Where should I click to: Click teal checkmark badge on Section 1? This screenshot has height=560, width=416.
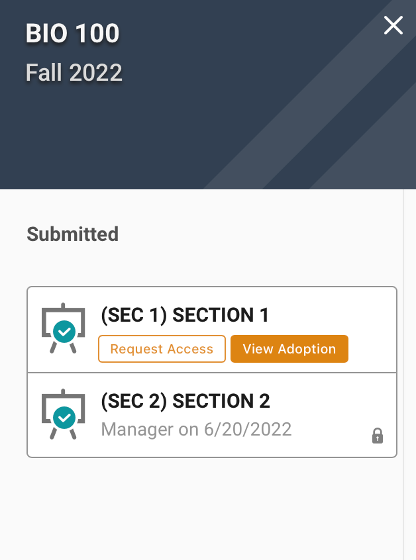coord(64,332)
